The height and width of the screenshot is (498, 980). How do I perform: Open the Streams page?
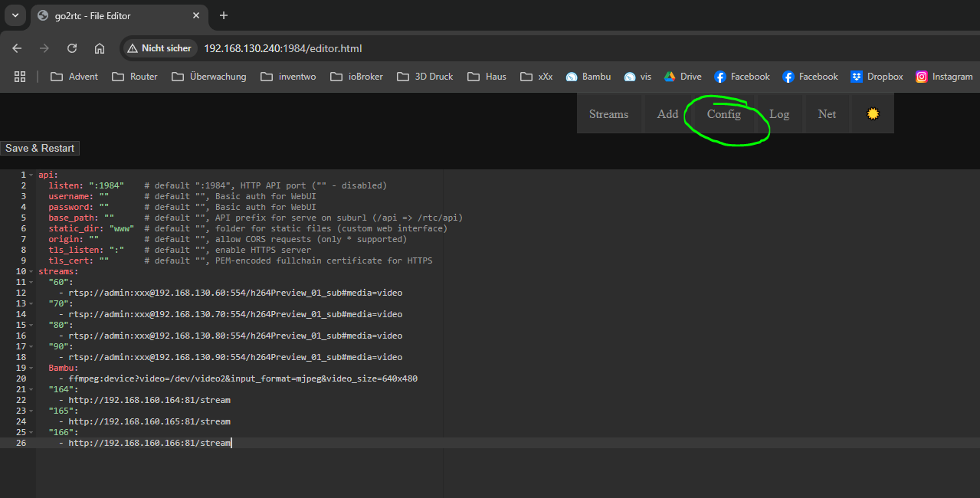608,114
